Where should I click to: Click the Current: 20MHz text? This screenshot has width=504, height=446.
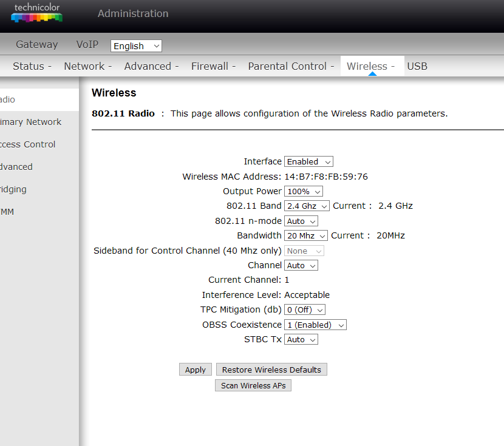(368, 235)
